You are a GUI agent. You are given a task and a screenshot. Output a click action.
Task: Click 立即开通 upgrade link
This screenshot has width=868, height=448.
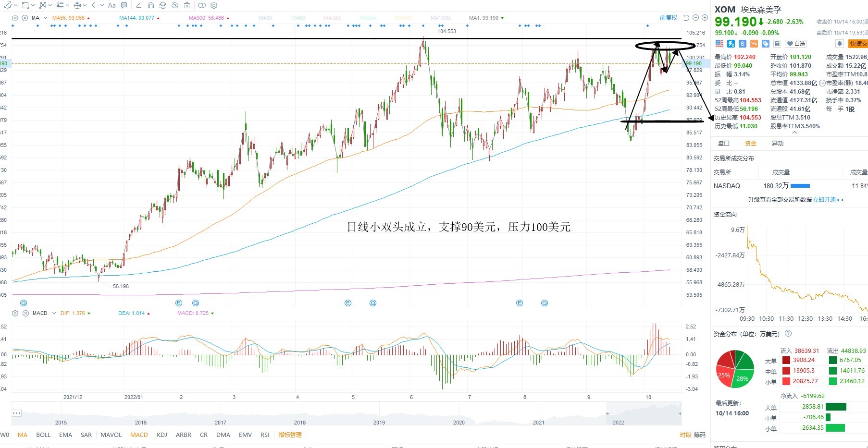click(x=828, y=199)
